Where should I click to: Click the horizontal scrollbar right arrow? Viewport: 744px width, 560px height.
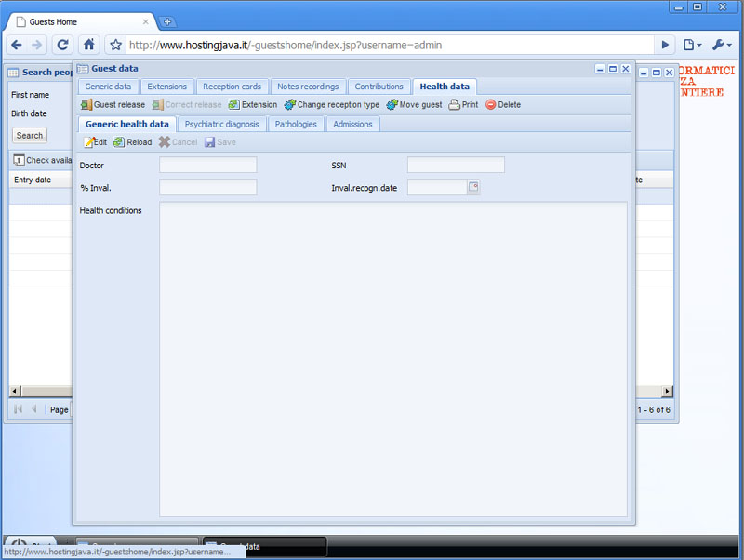667,391
